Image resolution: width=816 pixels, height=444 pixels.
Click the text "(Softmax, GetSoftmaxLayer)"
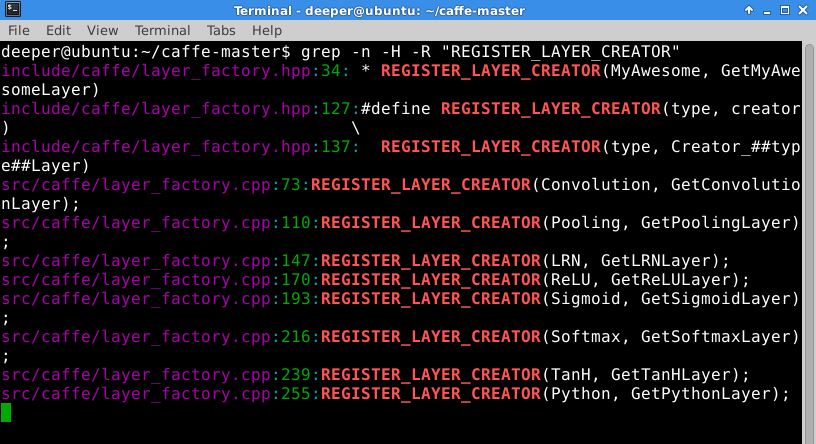[671, 337]
